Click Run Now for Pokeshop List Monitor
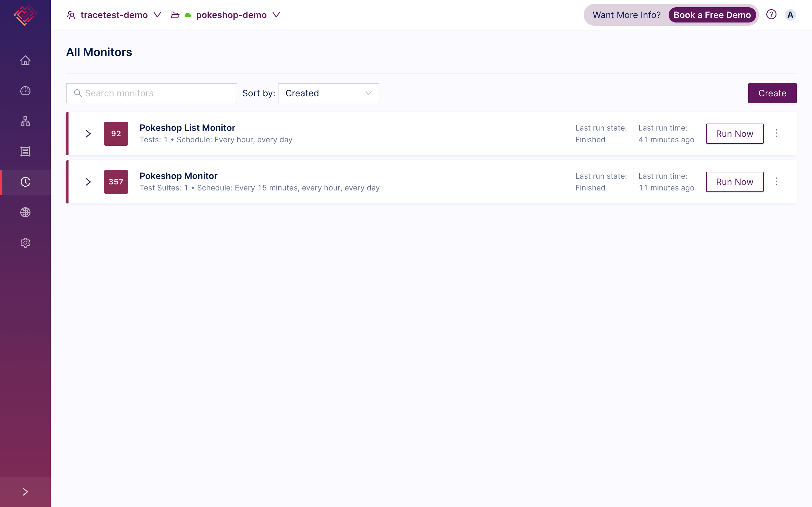This screenshot has height=507, width=812. pyautogui.click(x=734, y=134)
